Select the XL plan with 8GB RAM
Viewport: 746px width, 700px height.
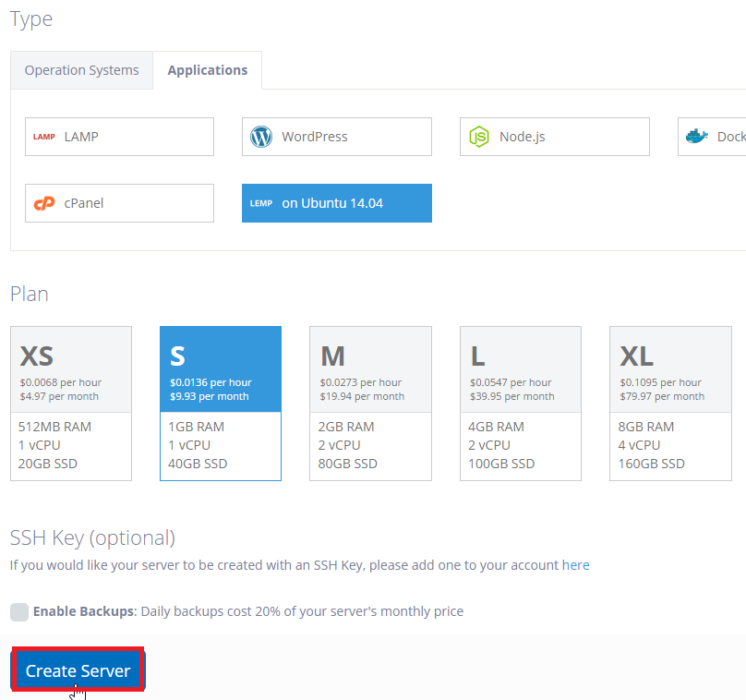tap(670, 404)
